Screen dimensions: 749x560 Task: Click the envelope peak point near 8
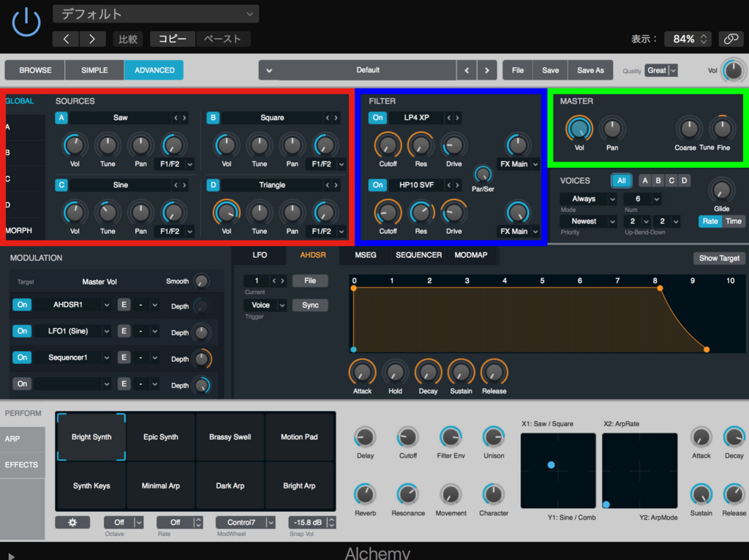(660, 288)
